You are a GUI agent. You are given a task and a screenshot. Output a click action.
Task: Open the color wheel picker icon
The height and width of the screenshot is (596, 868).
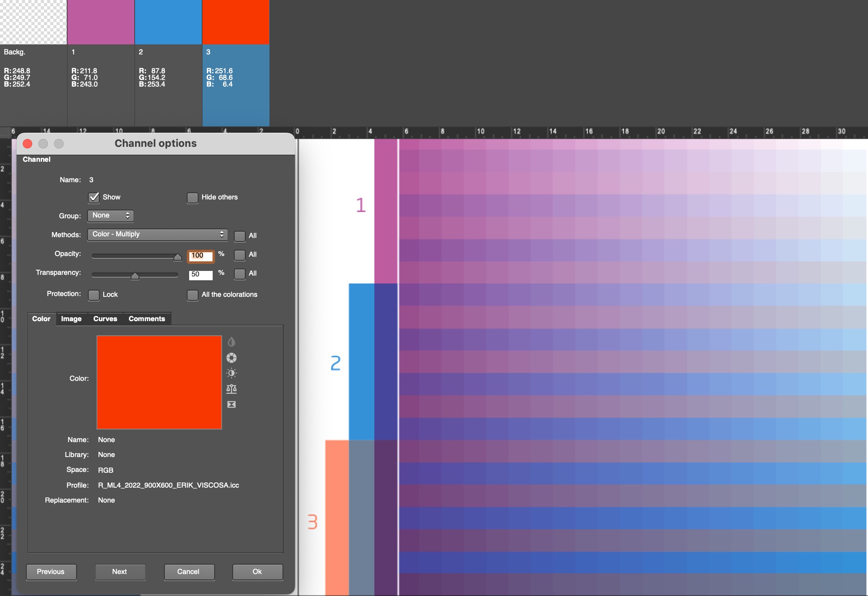232,358
